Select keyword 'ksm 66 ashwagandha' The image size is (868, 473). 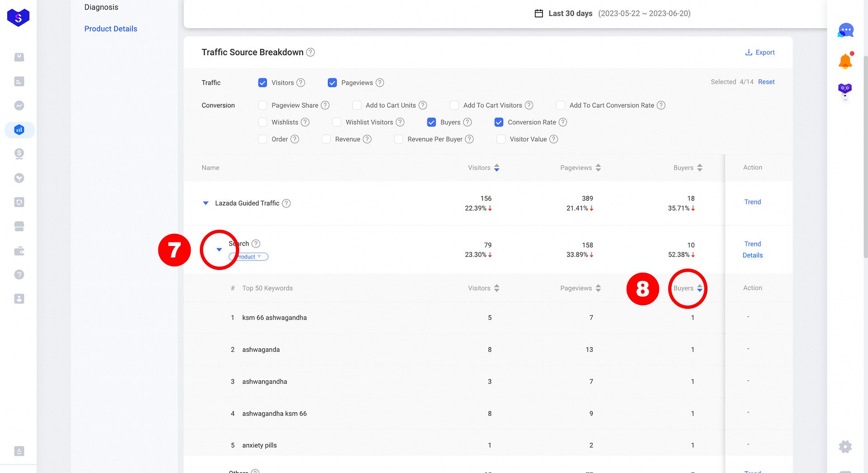(274, 318)
